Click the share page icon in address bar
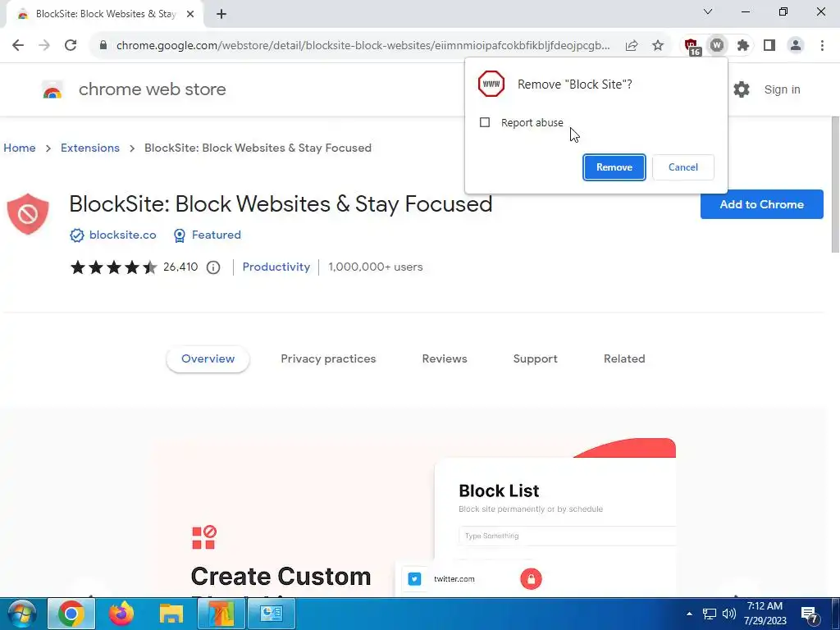 (x=632, y=46)
